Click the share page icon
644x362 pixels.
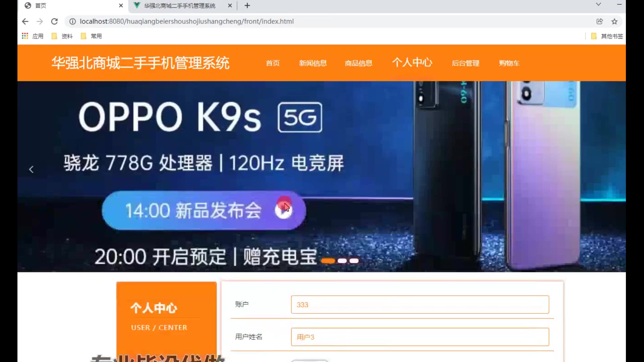600,21
